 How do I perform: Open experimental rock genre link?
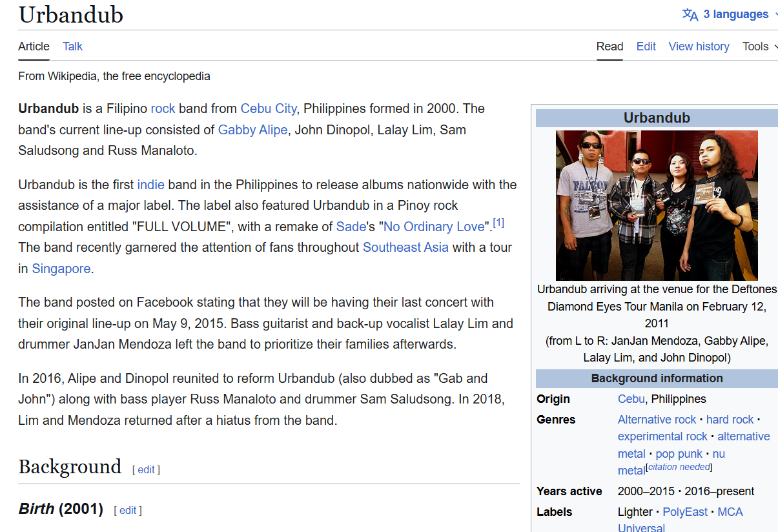coord(662,436)
